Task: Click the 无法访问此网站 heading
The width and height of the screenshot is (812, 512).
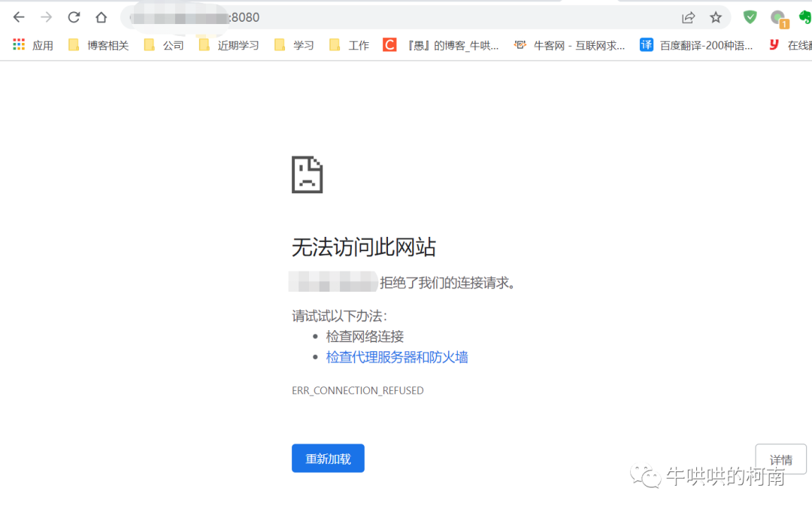Action: click(x=364, y=247)
